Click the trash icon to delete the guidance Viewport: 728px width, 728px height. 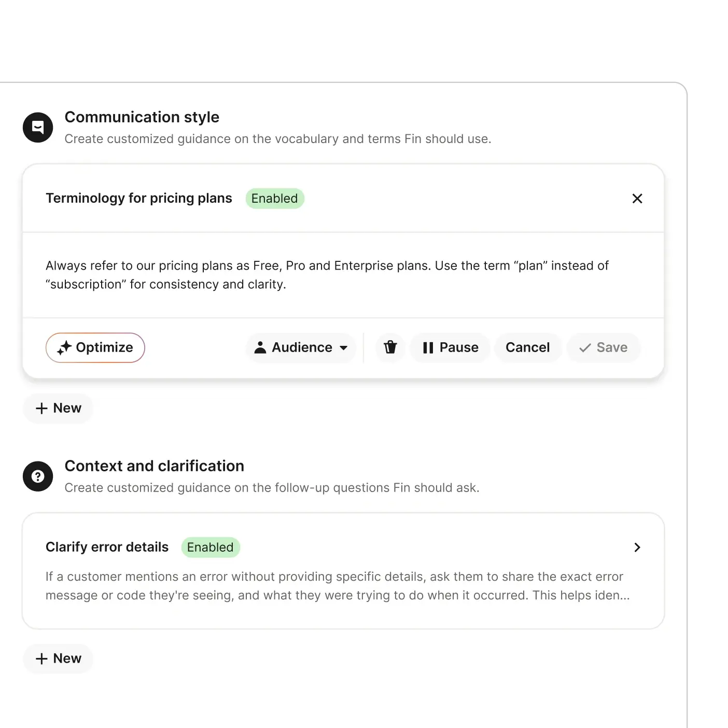coord(390,347)
